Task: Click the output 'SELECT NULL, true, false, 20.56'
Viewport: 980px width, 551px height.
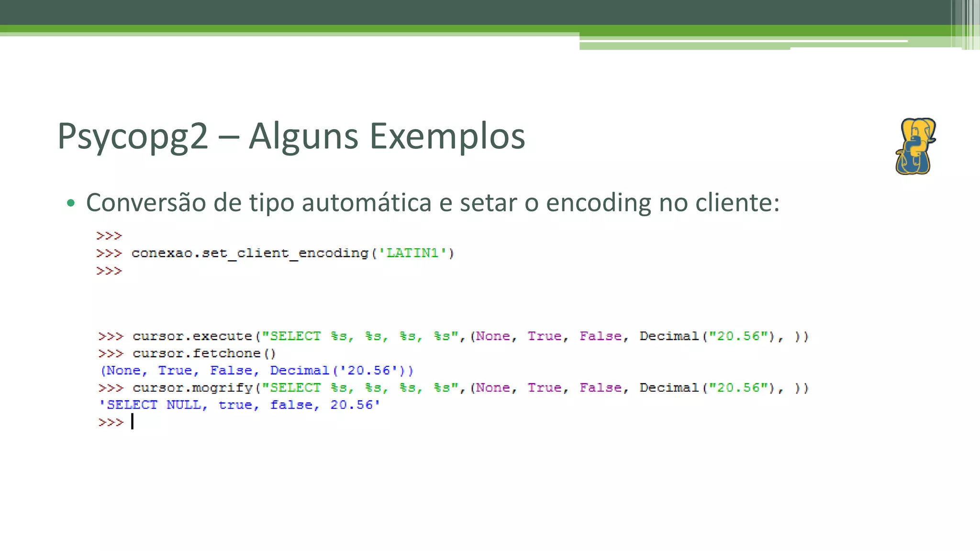Action: point(239,405)
